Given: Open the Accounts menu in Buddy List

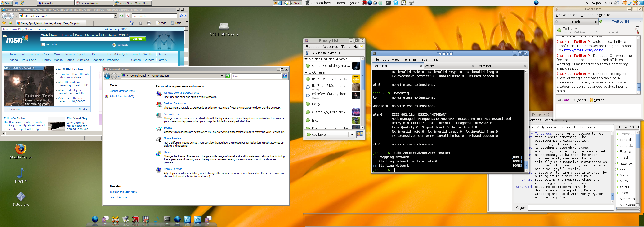Looking at the screenshot, I should coord(330,47).
